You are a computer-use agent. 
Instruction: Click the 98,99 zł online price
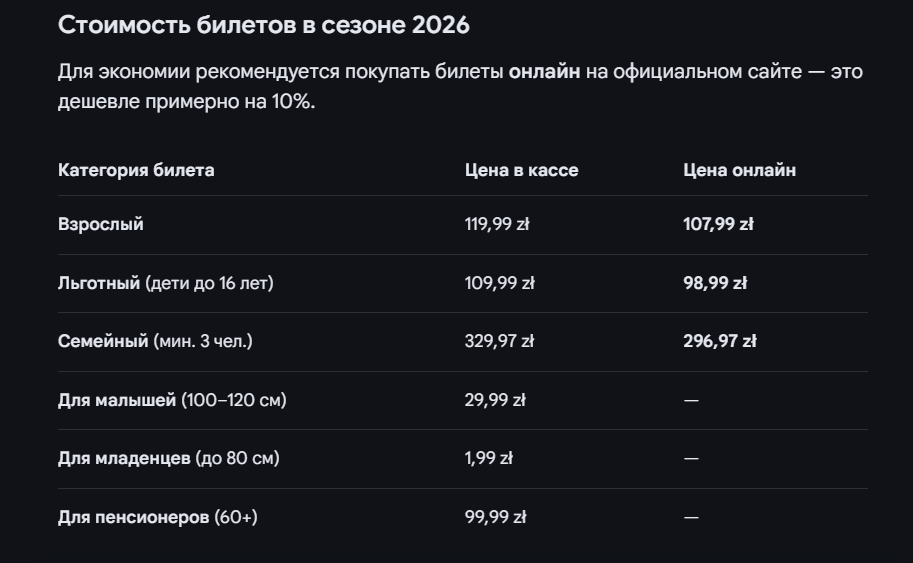tap(715, 283)
